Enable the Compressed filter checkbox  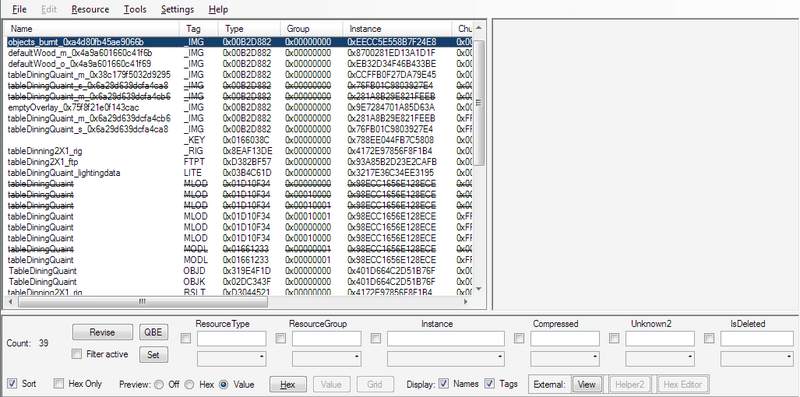[519, 338]
